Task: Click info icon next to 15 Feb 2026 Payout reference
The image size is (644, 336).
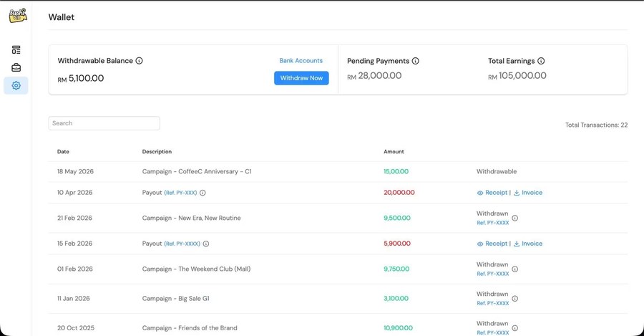Action: [206, 244]
